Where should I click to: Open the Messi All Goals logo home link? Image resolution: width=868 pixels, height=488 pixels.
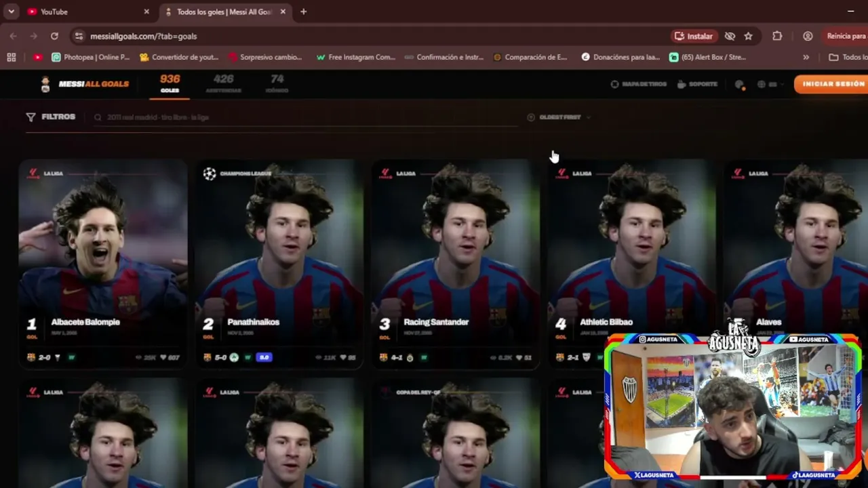click(x=84, y=84)
